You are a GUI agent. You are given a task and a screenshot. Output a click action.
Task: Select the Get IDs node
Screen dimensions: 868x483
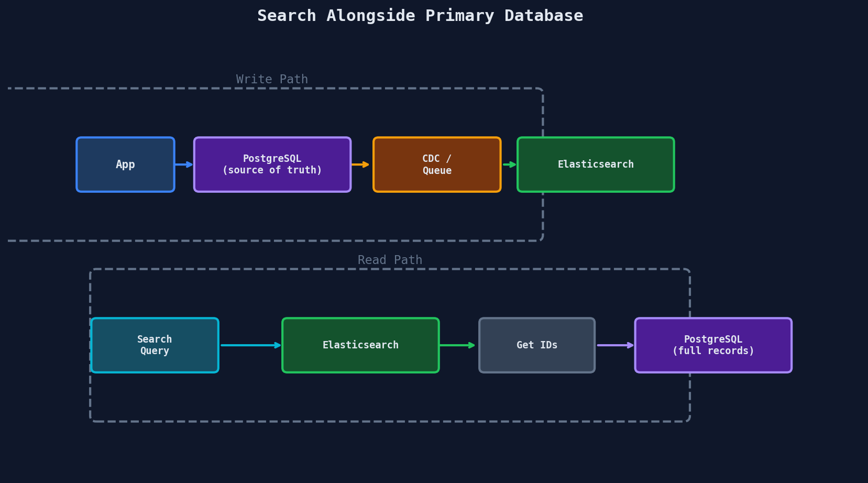point(537,345)
